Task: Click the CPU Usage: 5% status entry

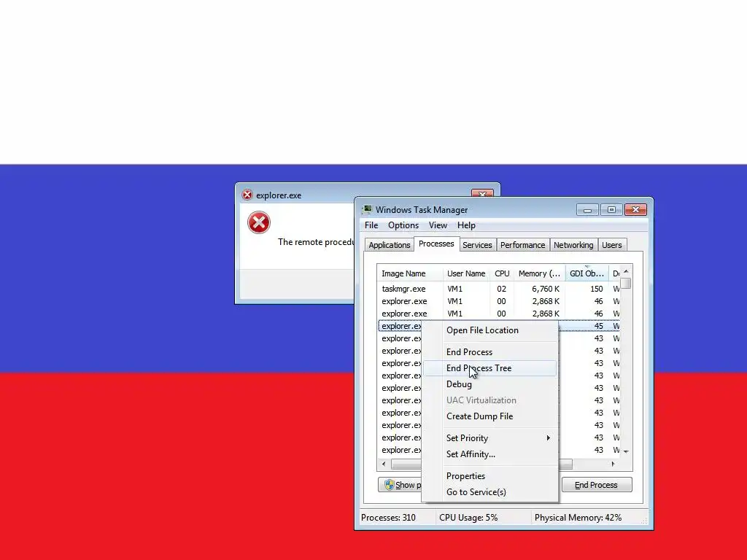Action: [468, 518]
